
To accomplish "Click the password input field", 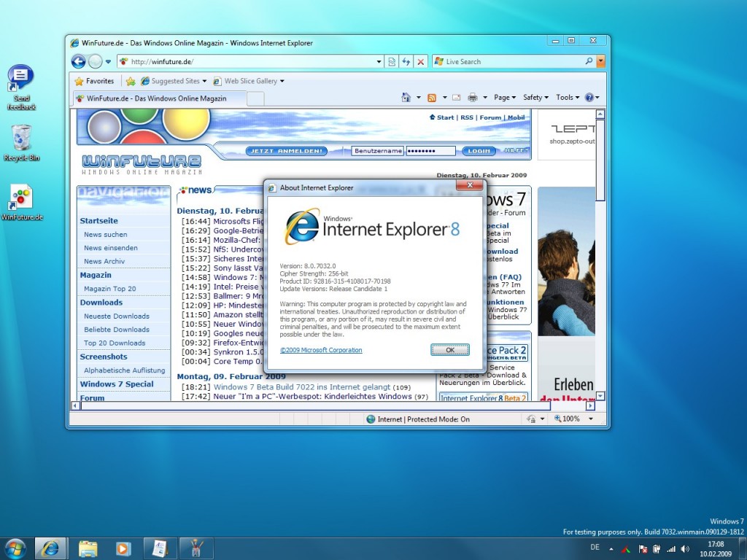I will pyautogui.click(x=430, y=151).
